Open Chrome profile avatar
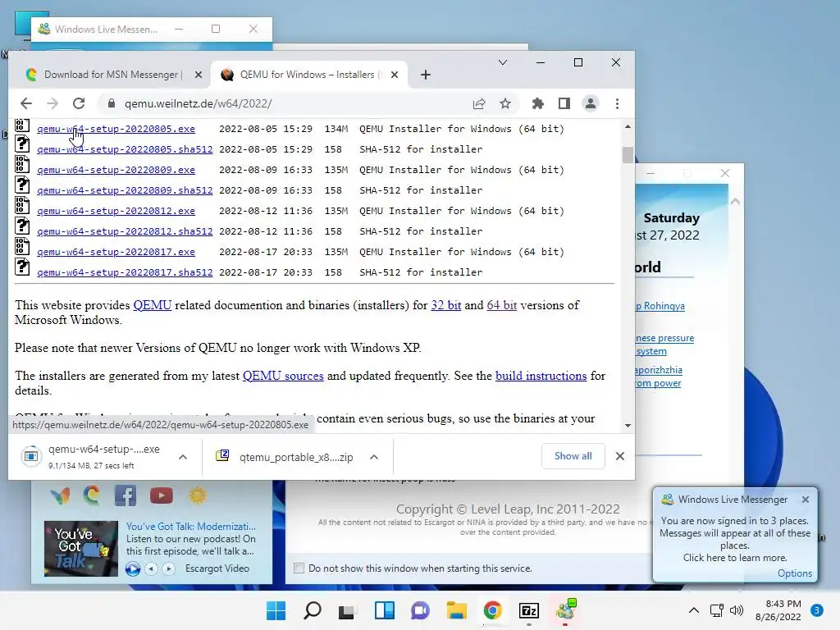840x630 pixels. click(x=591, y=104)
